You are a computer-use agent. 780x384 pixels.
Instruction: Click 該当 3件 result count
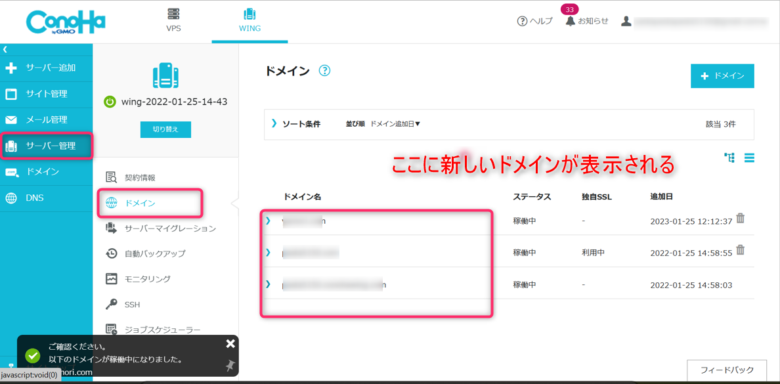click(720, 124)
